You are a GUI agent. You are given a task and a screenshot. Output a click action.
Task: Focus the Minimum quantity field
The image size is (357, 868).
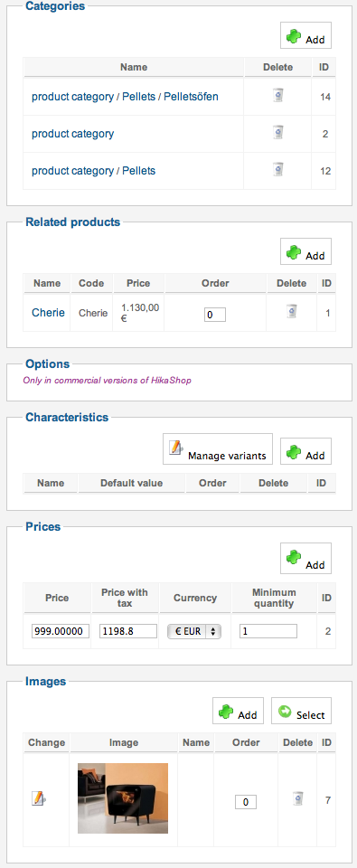[268, 631]
